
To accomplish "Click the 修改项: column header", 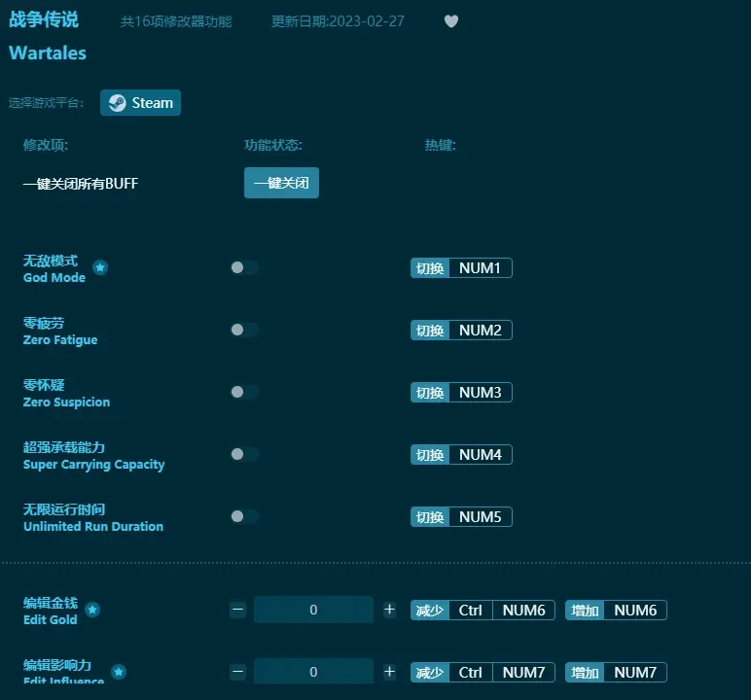I will point(46,145).
